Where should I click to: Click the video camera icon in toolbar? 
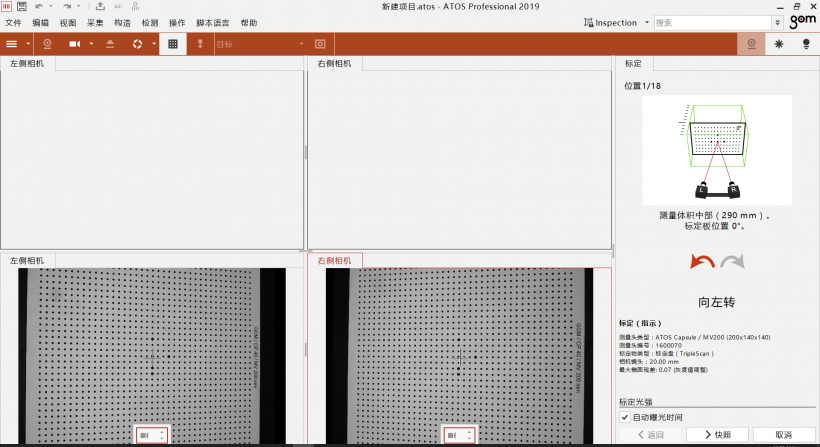(75, 44)
